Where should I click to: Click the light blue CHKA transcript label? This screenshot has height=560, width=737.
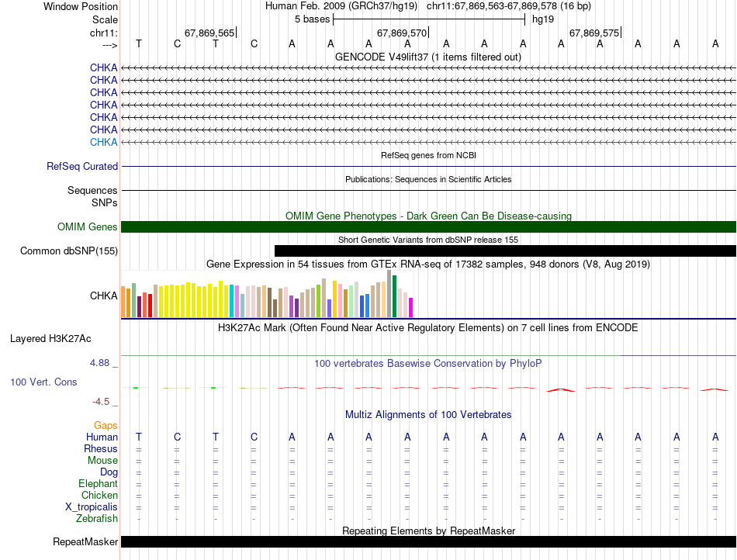(103, 143)
